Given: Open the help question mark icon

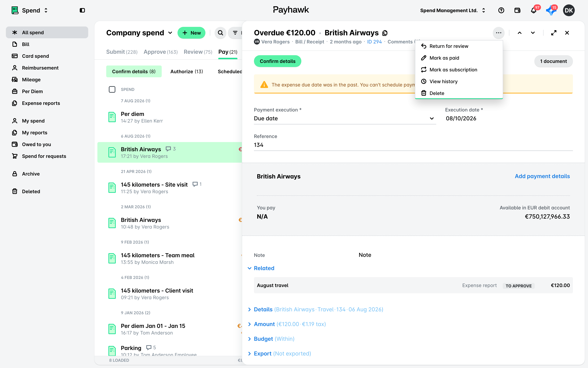Looking at the screenshot, I should [x=501, y=10].
